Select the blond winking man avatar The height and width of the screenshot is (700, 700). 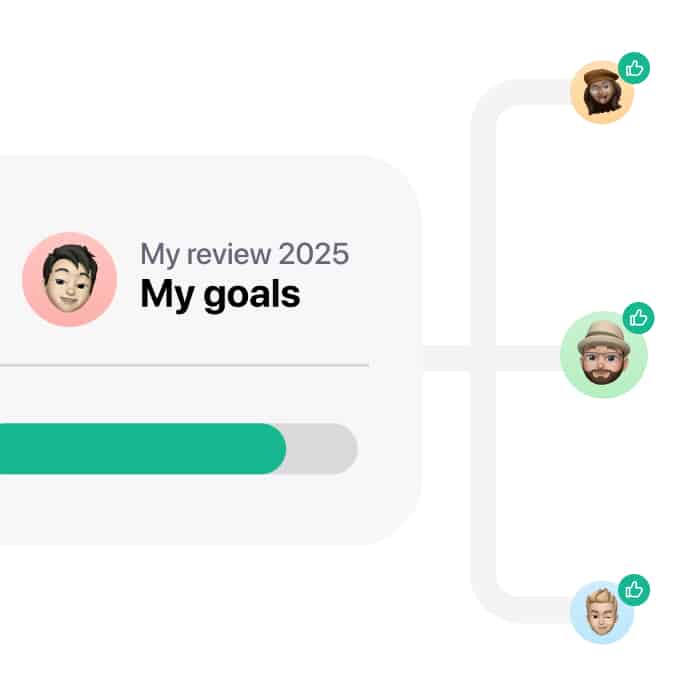tap(602, 612)
